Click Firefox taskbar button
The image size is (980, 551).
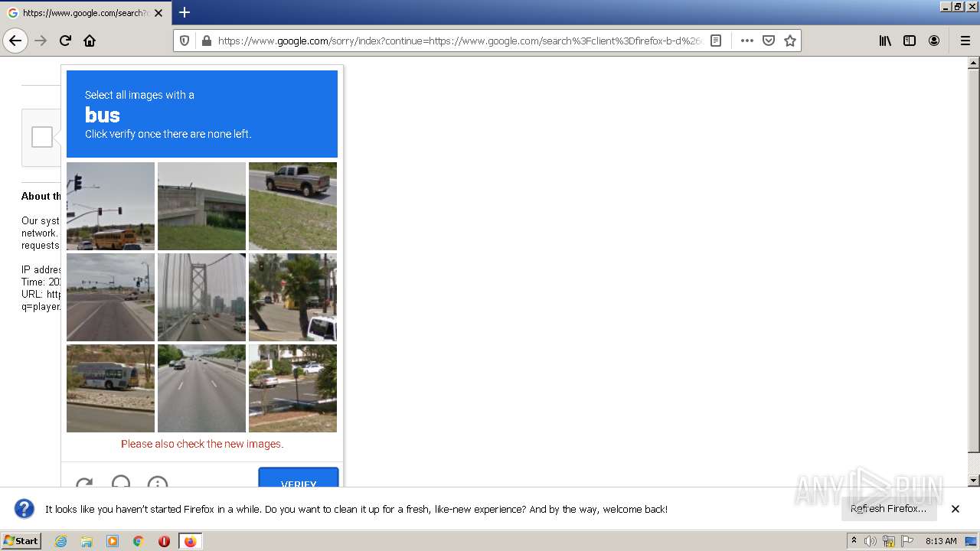[x=190, y=541]
